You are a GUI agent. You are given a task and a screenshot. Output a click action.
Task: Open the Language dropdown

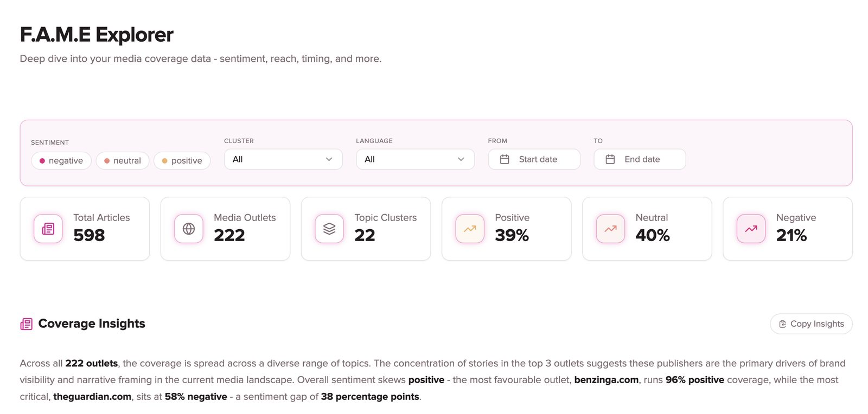coord(416,159)
